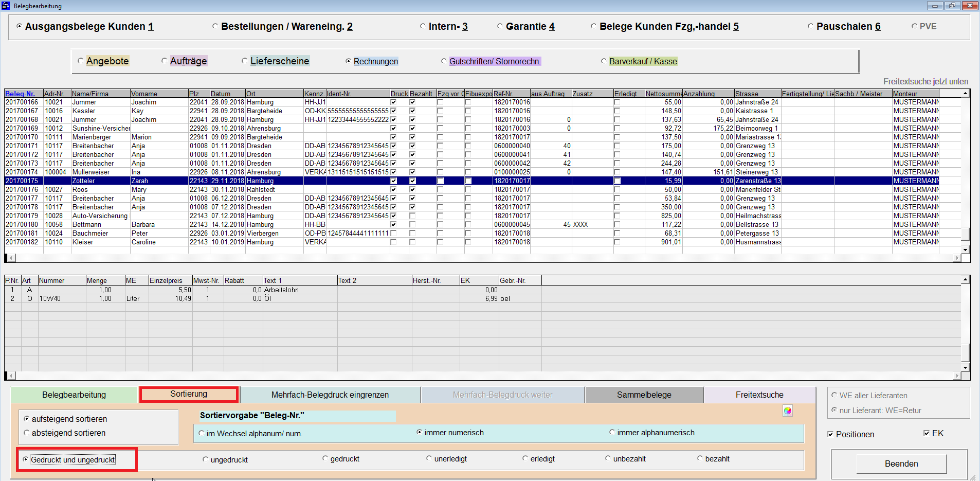
Task: Choose im Wechsel alphanum/ num. sorting
Action: pos(202,434)
